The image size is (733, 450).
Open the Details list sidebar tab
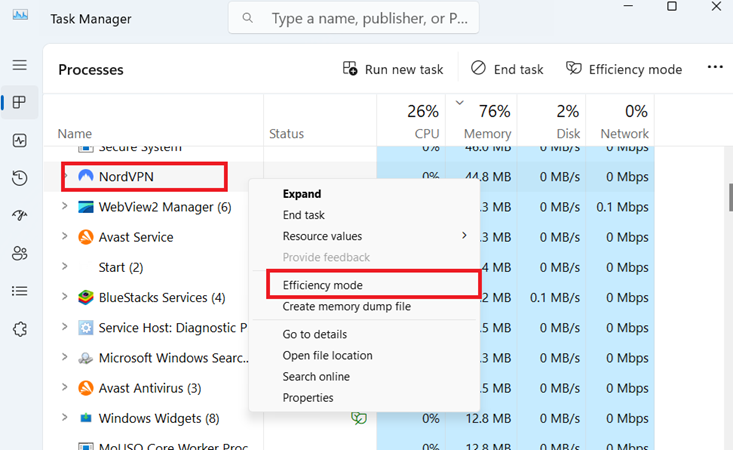20,291
